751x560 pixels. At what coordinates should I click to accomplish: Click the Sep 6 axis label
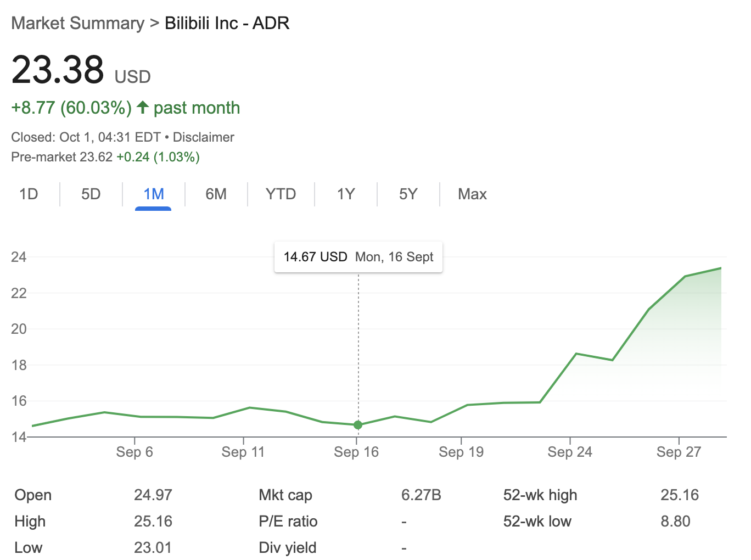coord(134,452)
